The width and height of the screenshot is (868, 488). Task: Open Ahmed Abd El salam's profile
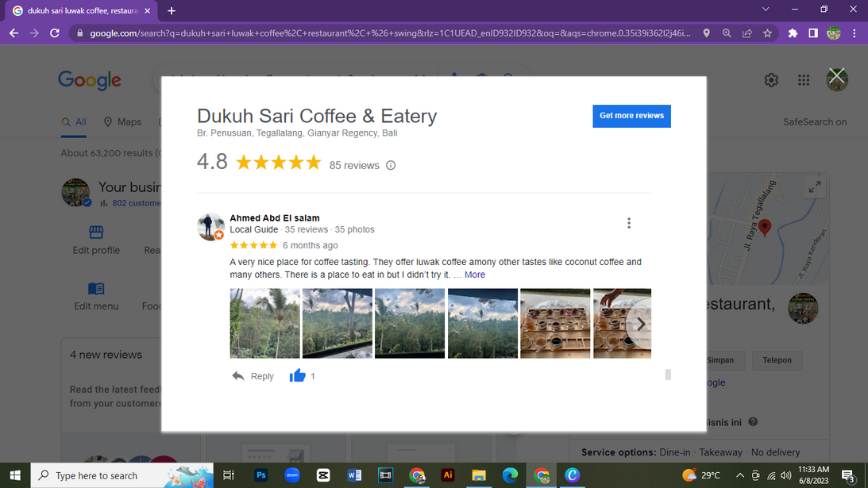click(275, 218)
